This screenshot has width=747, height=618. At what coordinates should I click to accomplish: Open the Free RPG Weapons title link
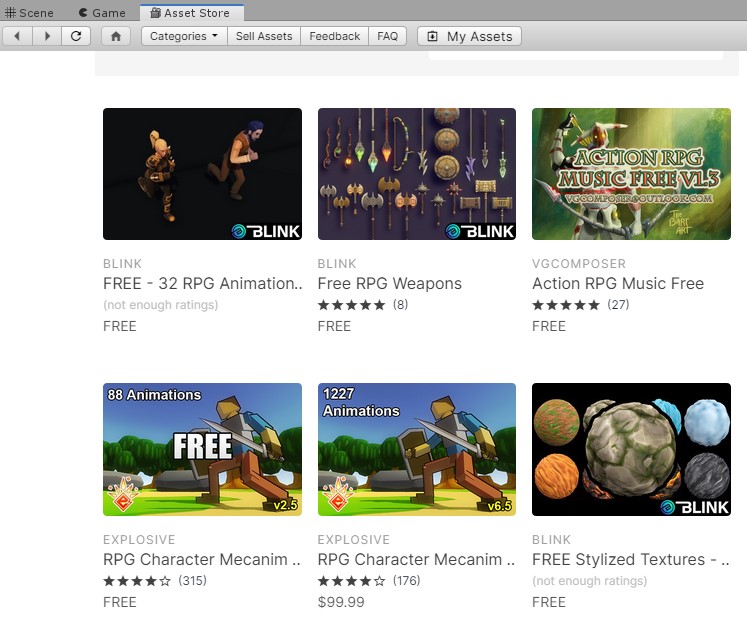pyautogui.click(x=390, y=284)
